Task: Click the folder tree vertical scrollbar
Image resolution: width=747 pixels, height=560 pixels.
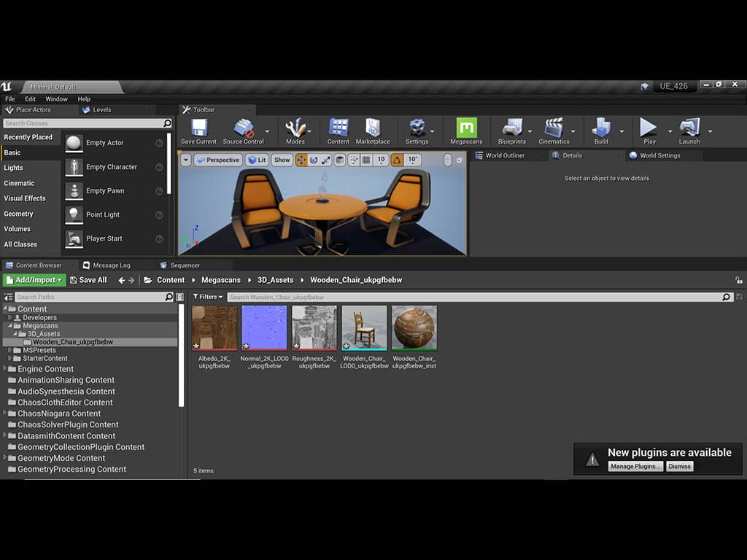Action: click(x=181, y=355)
